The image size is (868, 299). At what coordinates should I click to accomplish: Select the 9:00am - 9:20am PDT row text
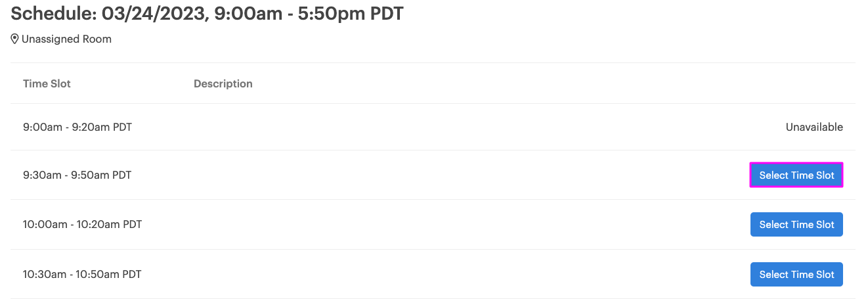(77, 127)
